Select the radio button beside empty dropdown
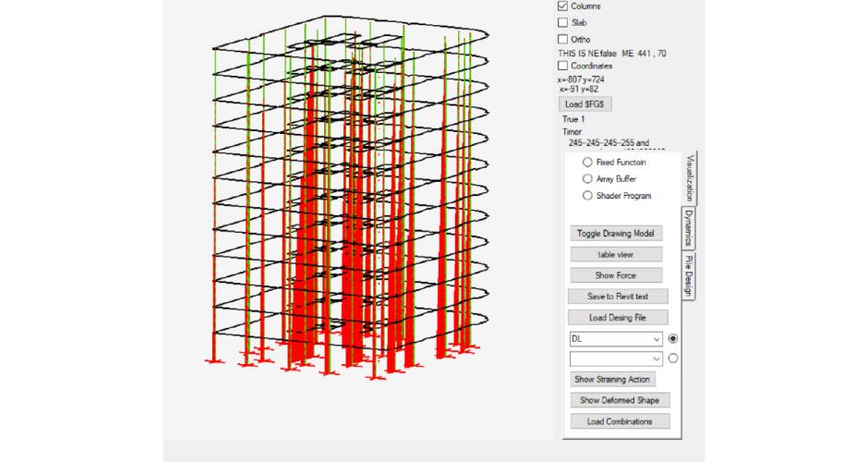 pos(672,359)
